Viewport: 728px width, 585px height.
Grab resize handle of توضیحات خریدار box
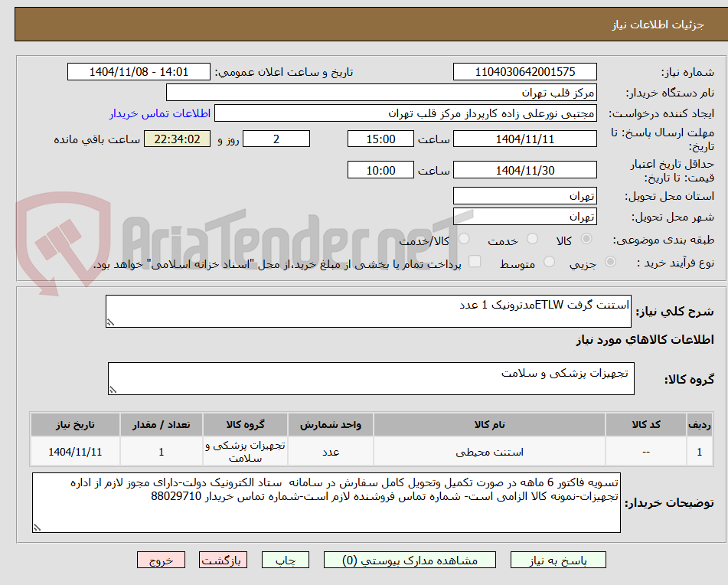[37, 528]
